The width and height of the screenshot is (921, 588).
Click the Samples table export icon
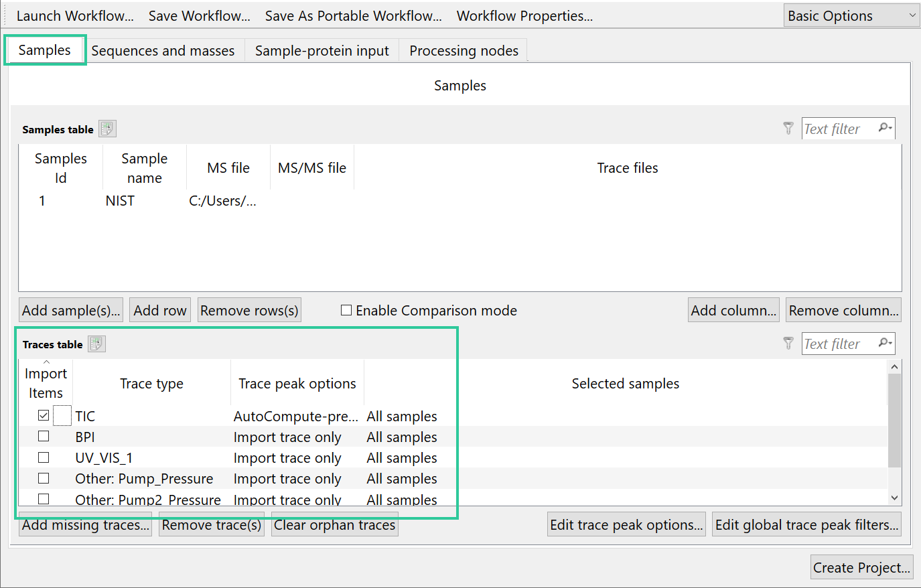click(107, 129)
